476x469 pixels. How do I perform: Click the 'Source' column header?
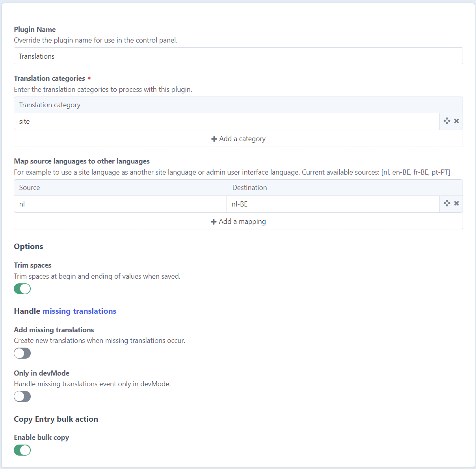pyautogui.click(x=30, y=188)
